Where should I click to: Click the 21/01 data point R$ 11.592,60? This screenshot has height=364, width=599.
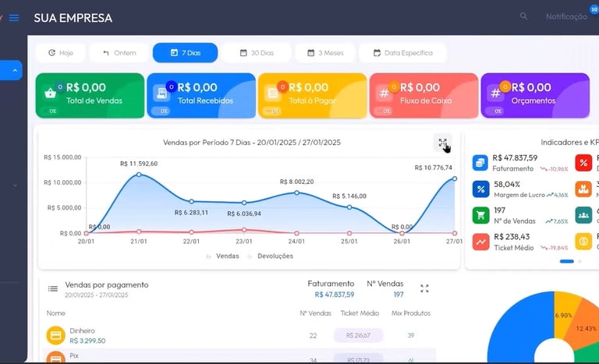[x=139, y=174]
